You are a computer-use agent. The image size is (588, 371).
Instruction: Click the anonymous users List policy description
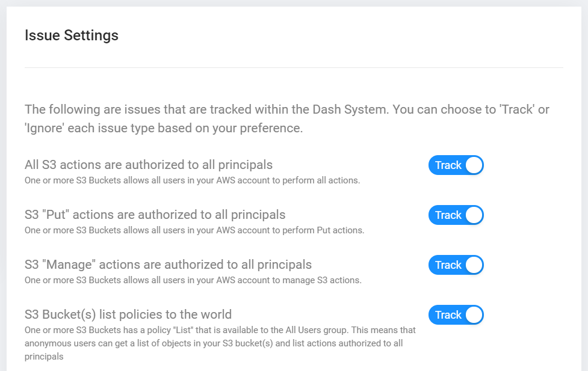click(x=220, y=343)
